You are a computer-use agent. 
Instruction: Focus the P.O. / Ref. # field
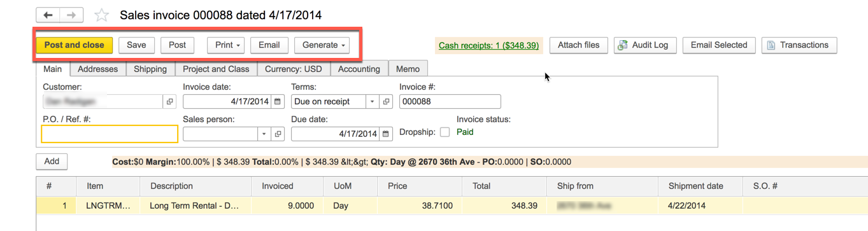[110, 134]
